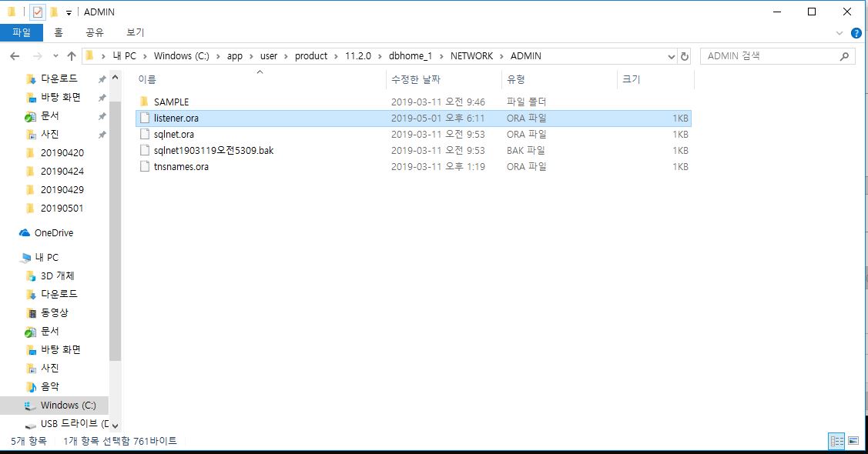Expand the chevron after NETWORK breadcrumb
Screen dimensions: 868x454
click(x=501, y=56)
